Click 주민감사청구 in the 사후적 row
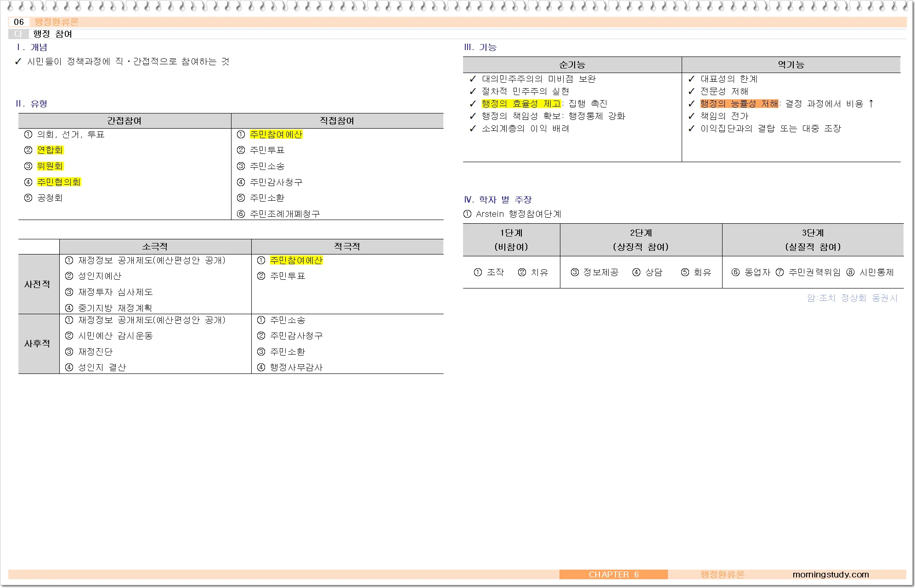915x588 pixels. (296, 336)
